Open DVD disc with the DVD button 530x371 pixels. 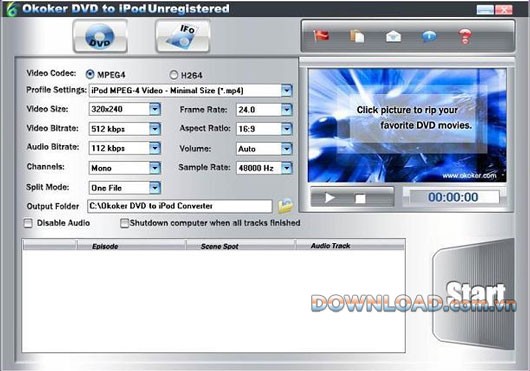(x=100, y=36)
